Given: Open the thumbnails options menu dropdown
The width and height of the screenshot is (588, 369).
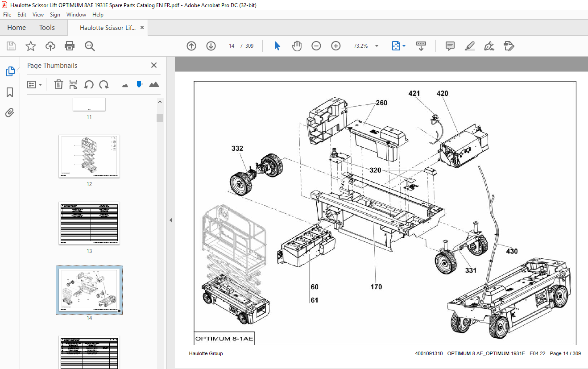Looking at the screenshot, I should coord(35,84).
